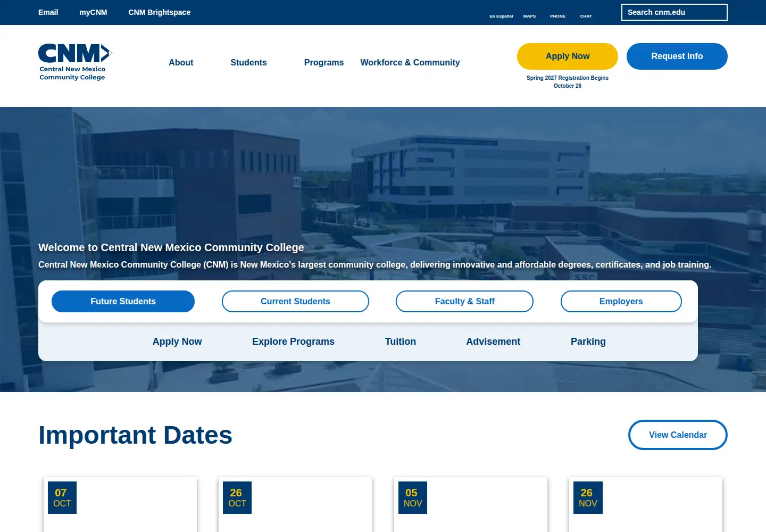Open the CHAT link

(586, 16)
